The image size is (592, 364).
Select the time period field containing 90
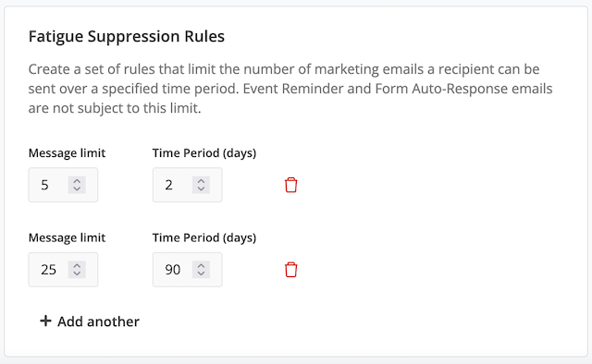click(x=187, y=270)
